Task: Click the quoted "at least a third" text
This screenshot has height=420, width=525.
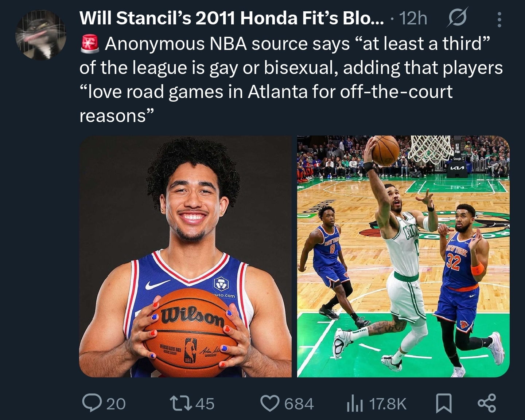Action: click(x=421, y=44)
